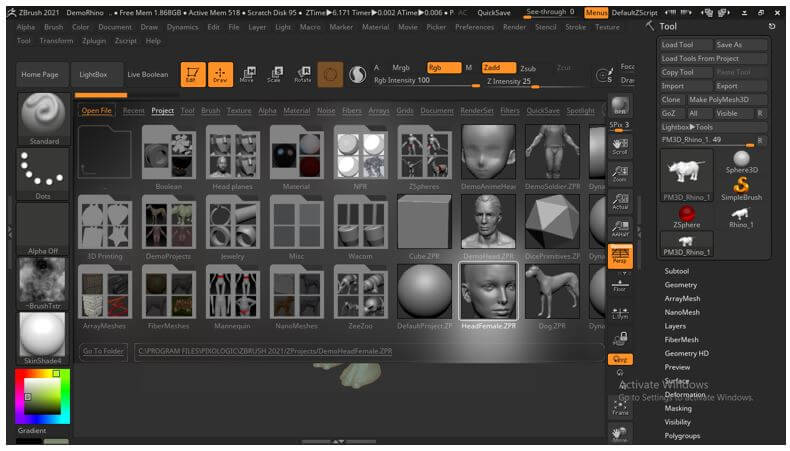Open the BrushTxtr texture selector
Image resolution: width=790 pixels, height=451 pixels.
43,283
